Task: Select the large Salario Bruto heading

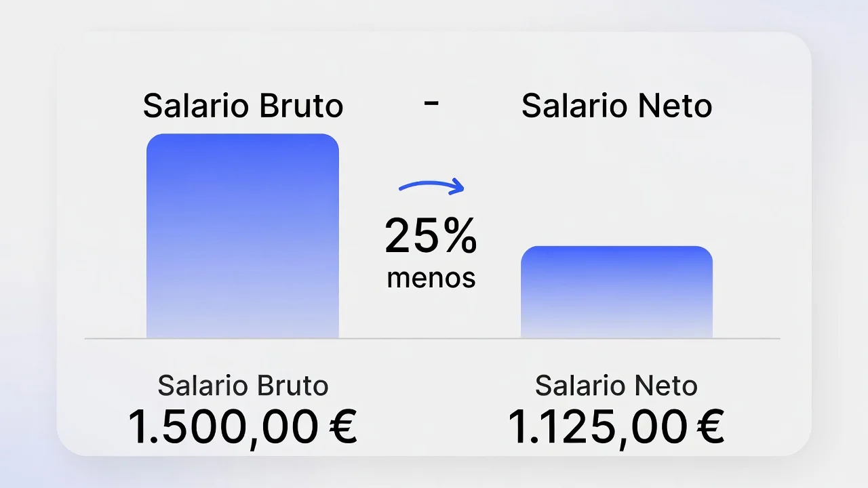Action: pyautogui.click(x=243, y=106)
